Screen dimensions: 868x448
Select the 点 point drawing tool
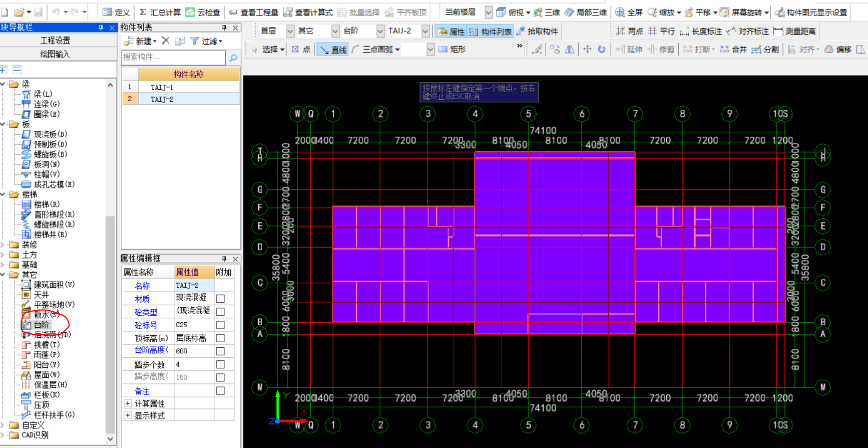[301, 49]
